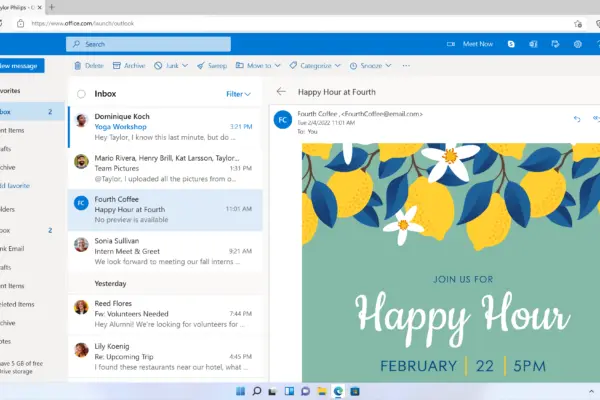Image resolution: width=600 pixels, height=400 pixels.
Task: Open the settings gear icon
Action: coord(577,44)
